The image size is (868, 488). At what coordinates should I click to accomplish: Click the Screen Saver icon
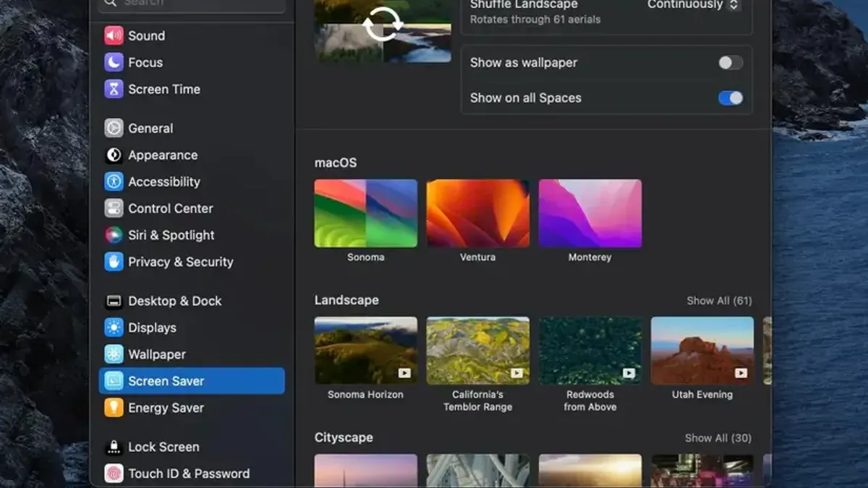114,381
